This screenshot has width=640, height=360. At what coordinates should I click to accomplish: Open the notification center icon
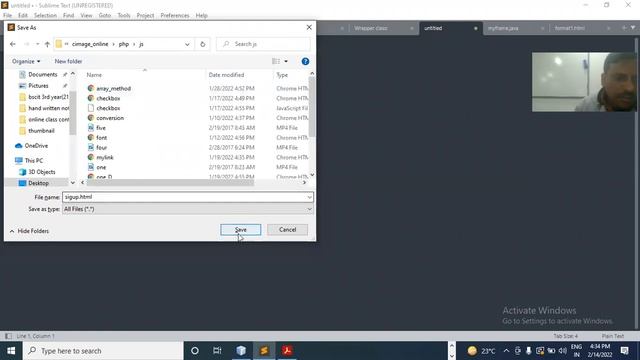coord(624,351)
